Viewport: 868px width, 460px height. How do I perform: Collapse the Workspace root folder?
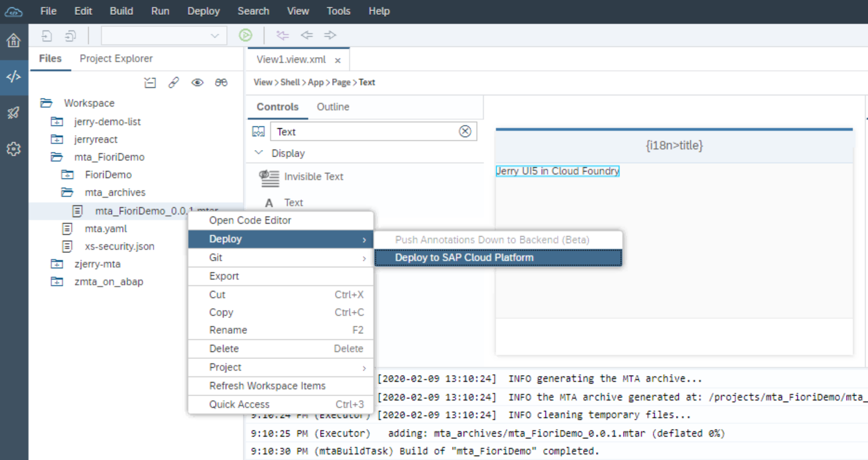point(46,103)
